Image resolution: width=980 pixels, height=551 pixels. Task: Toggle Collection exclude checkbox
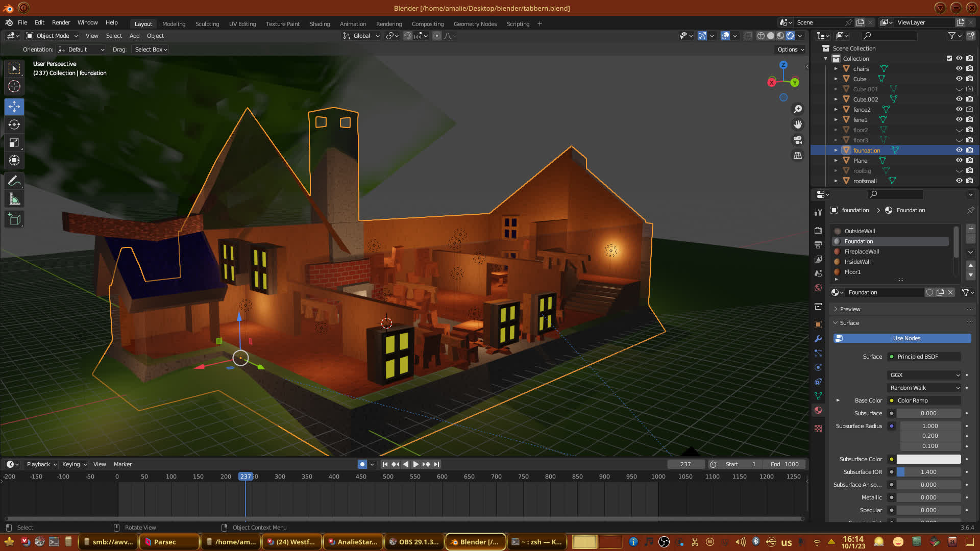tap(949, 59)
